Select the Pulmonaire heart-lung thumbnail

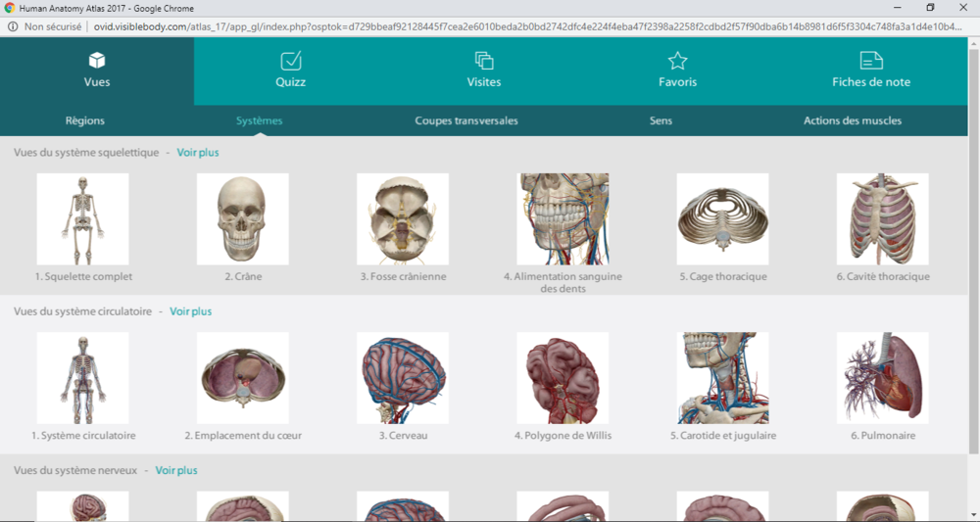[882, 378]
